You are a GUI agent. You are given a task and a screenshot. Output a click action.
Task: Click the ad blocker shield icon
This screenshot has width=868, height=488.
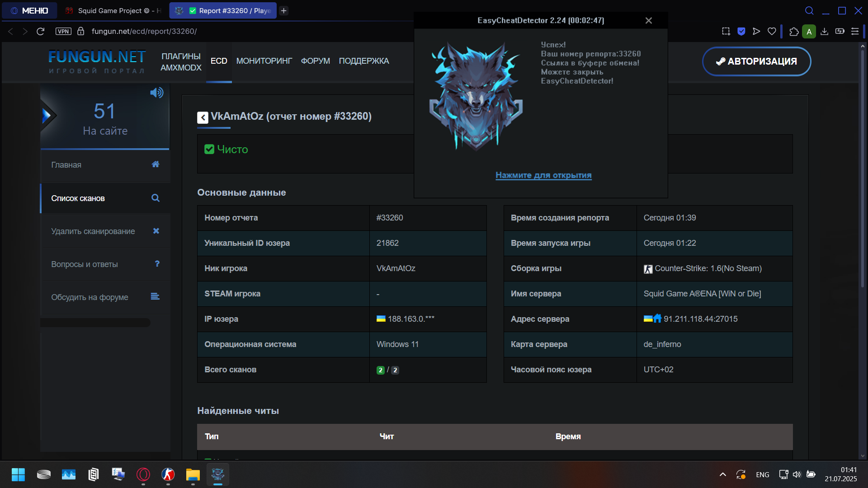741,31
